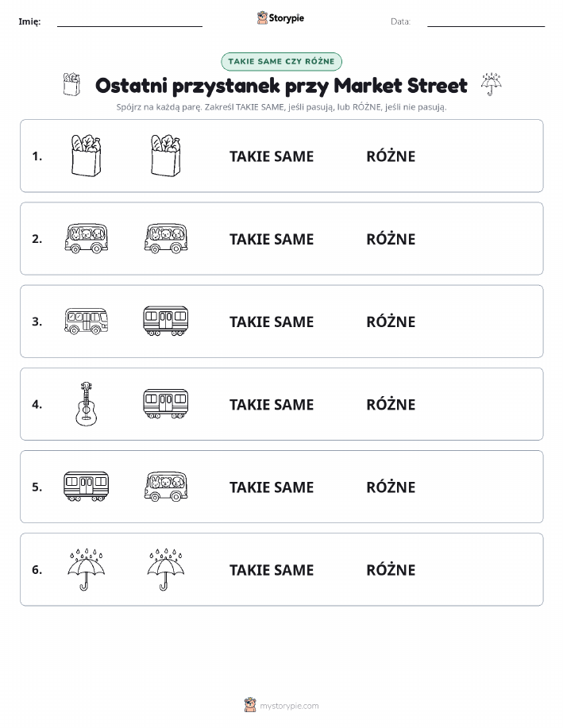Click the school bus icon in row 3

point(87,321)
